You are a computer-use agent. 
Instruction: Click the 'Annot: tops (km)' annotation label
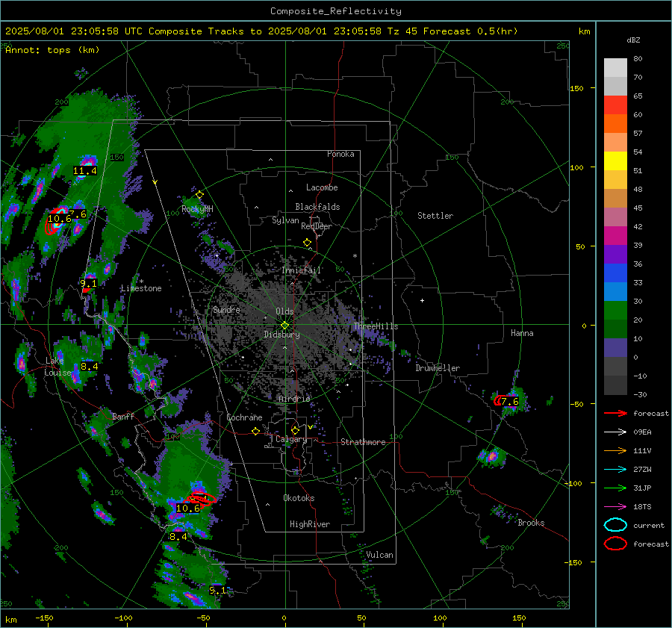click(52, 50)
